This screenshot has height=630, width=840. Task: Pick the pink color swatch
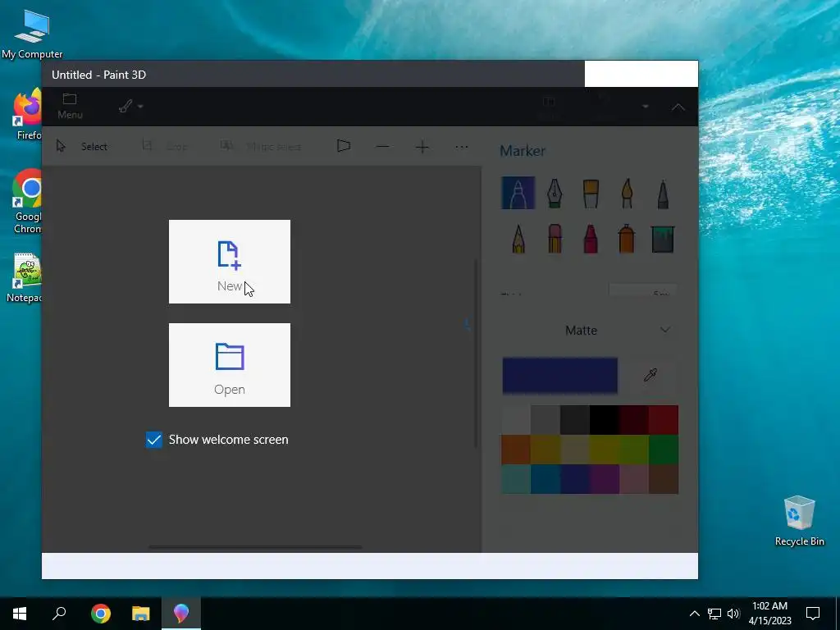click(634, 479)
